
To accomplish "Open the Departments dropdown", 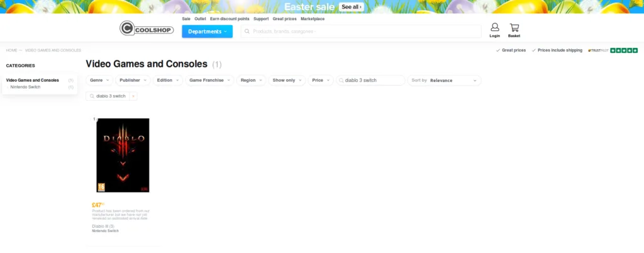I will pos(207,31).
